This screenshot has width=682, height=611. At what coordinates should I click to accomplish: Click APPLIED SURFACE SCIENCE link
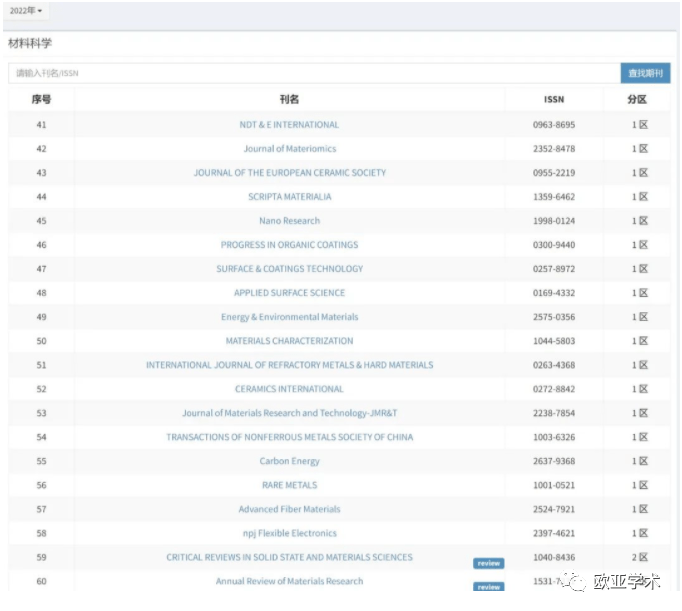click(289, 293)
